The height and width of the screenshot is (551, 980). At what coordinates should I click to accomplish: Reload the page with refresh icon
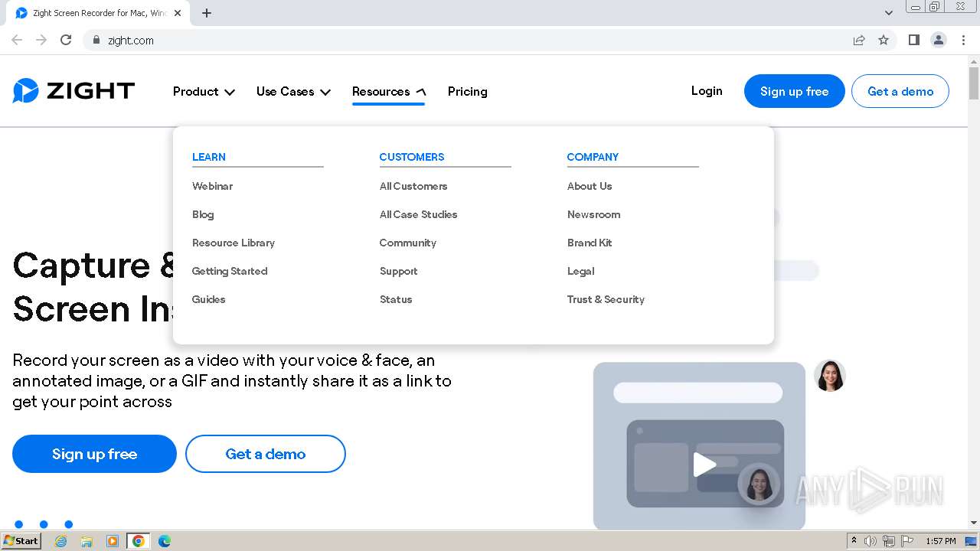pyautogui.click(x=66, y=40)
